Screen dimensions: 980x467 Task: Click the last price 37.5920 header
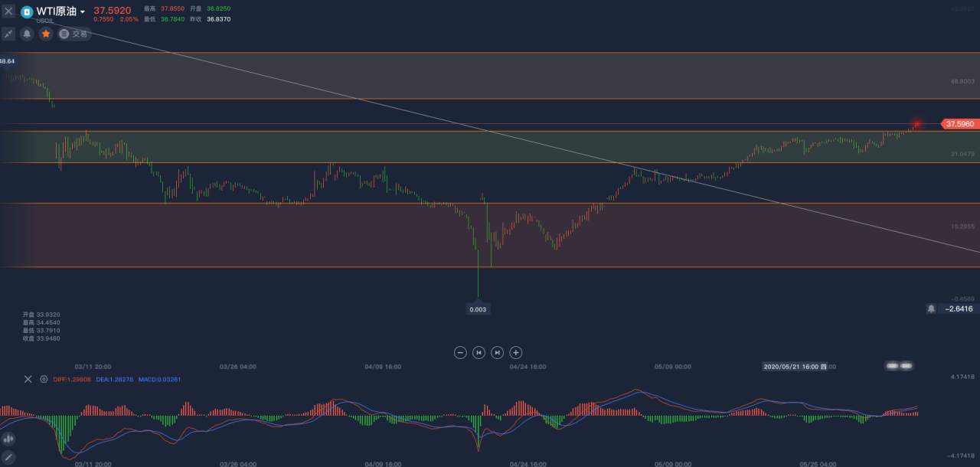click(x=113, y=10)
